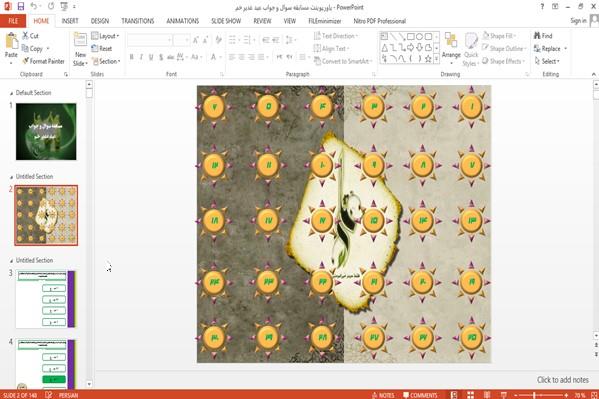
Task: Center align text
Action: pyautogui.click(x=241, y=57)
